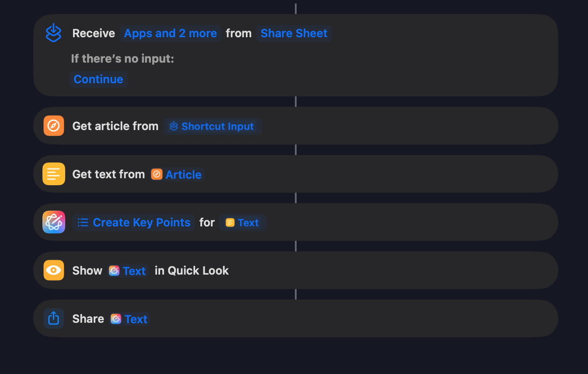The height and width of the screenshot is (374, 588).
Task: Click the Receive input stack icon
Action: click(x=53, y=33)
